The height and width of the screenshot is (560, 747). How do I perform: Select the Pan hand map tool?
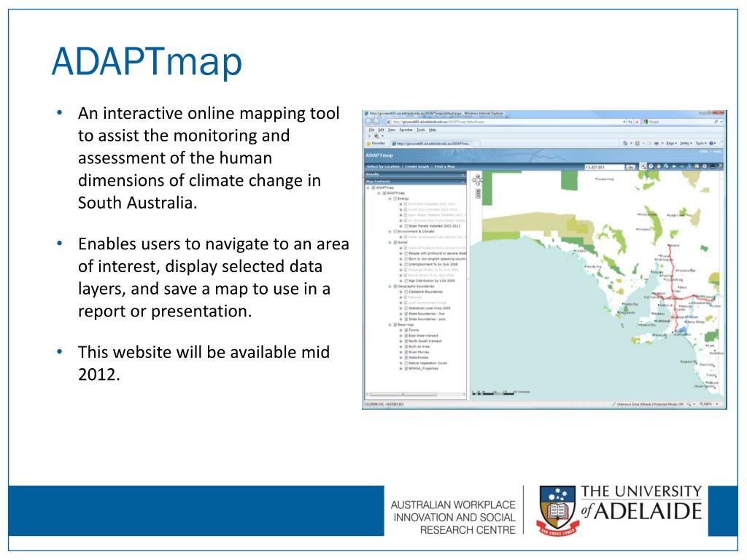coord(659,167)
